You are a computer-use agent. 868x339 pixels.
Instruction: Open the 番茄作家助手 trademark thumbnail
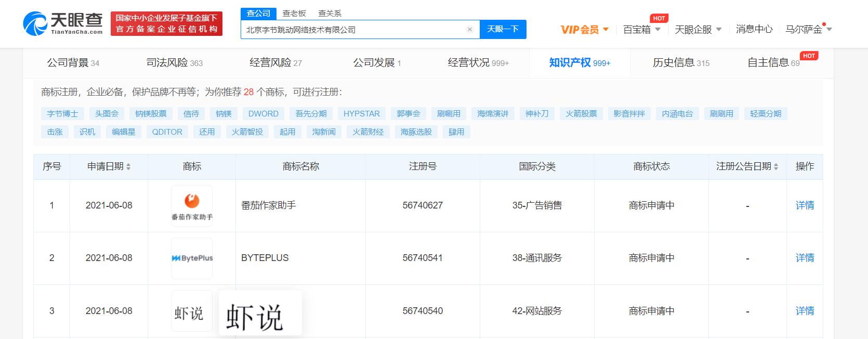(192, 206)
